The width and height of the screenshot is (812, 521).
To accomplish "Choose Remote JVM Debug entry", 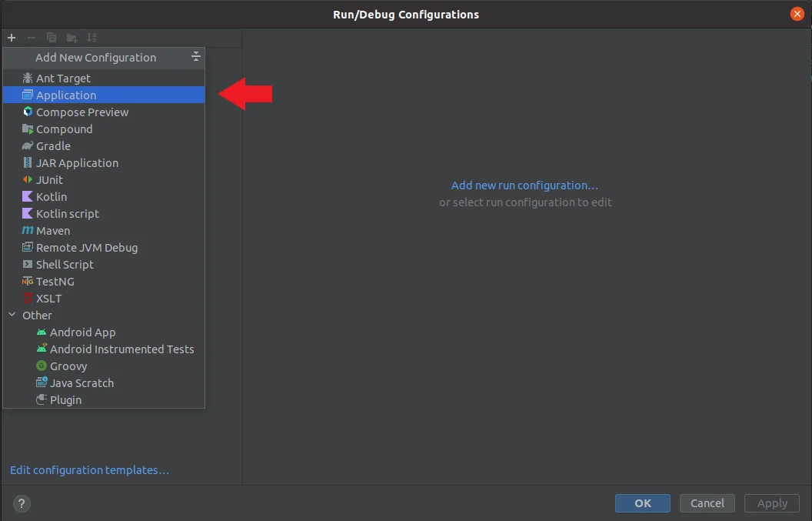I will tap(104, 247).
